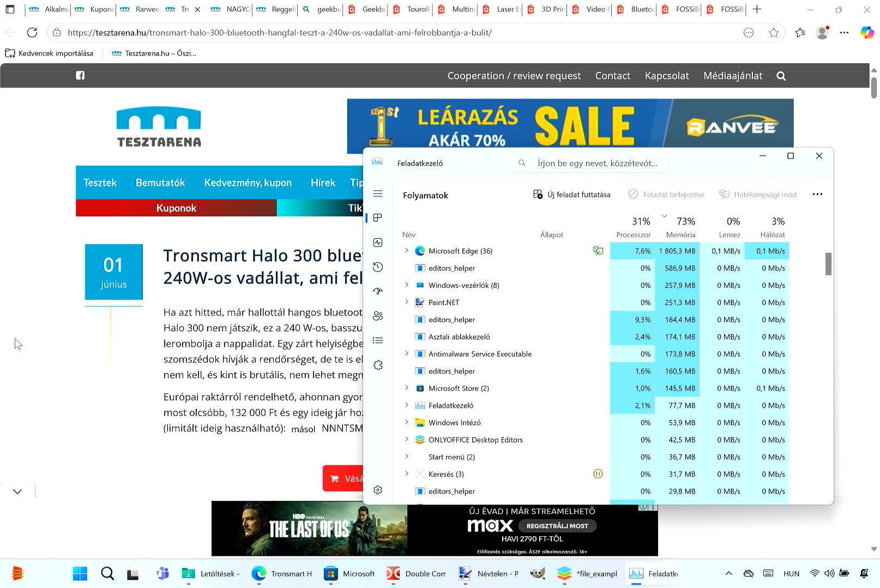Click the website search magnifier icon
Screen dimensions: 880x588
[781, 76]
